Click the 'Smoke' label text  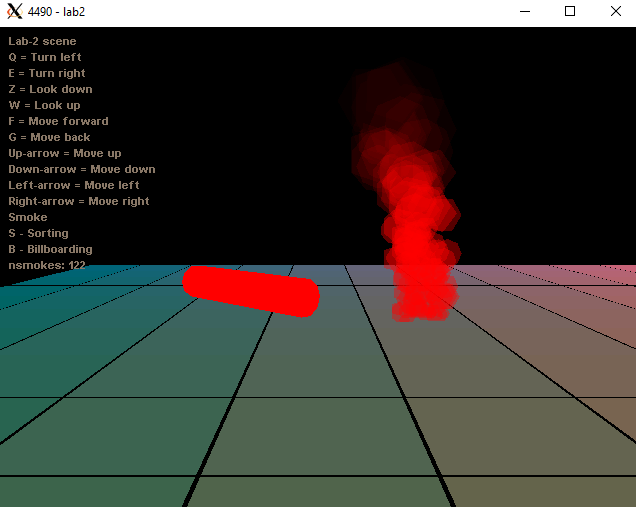tap(28, 217)
